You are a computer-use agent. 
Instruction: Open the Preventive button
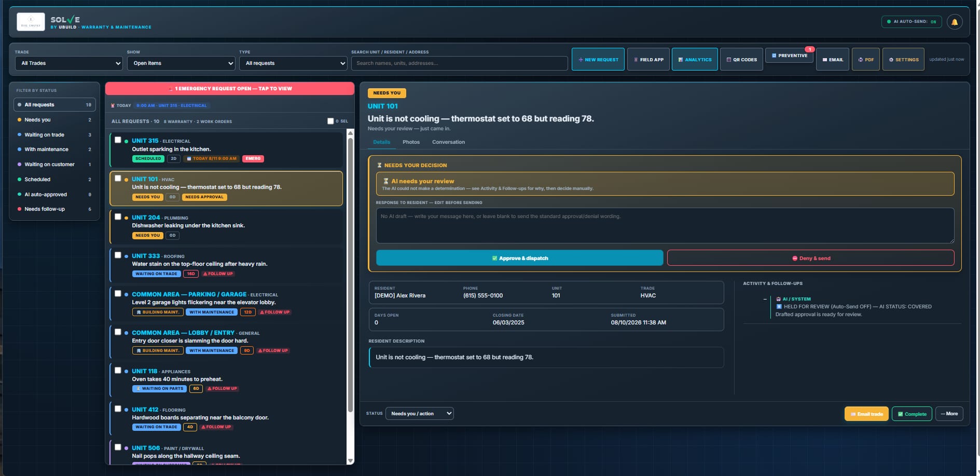pyautogui.click(x=790, y=56)
